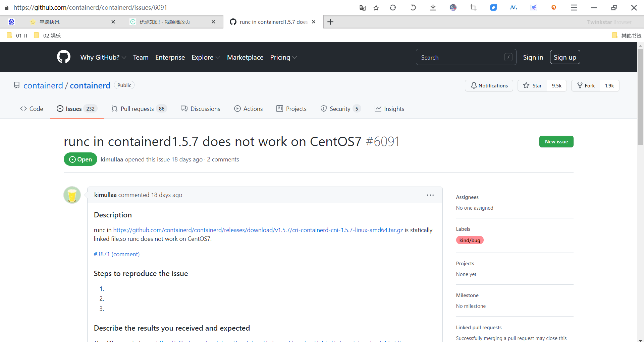The height and width of the screenshot is (342, 644).
Task: Open the containerd organization link
Action: pyautogui.click(x=43, y=85)
